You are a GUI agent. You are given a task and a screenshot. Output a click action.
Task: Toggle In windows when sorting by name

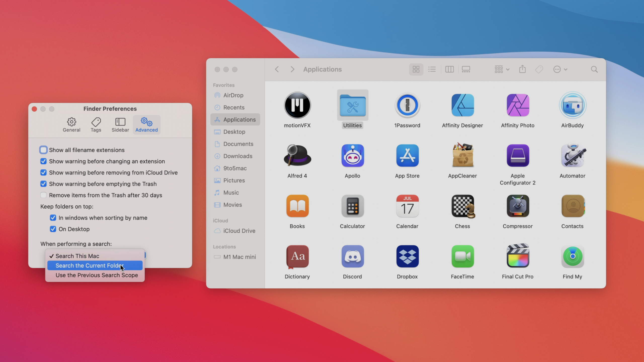point(53,217)
